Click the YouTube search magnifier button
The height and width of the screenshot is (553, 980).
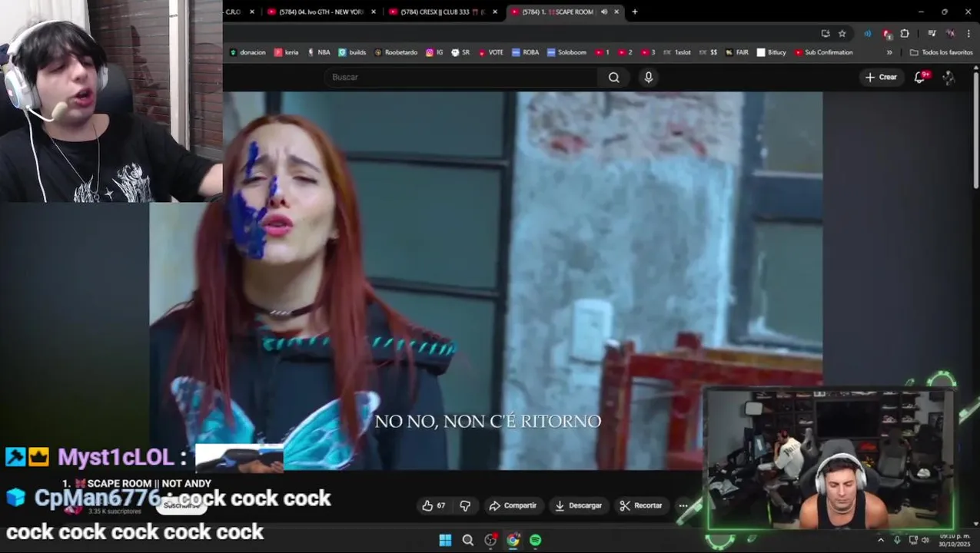[613, 77]
